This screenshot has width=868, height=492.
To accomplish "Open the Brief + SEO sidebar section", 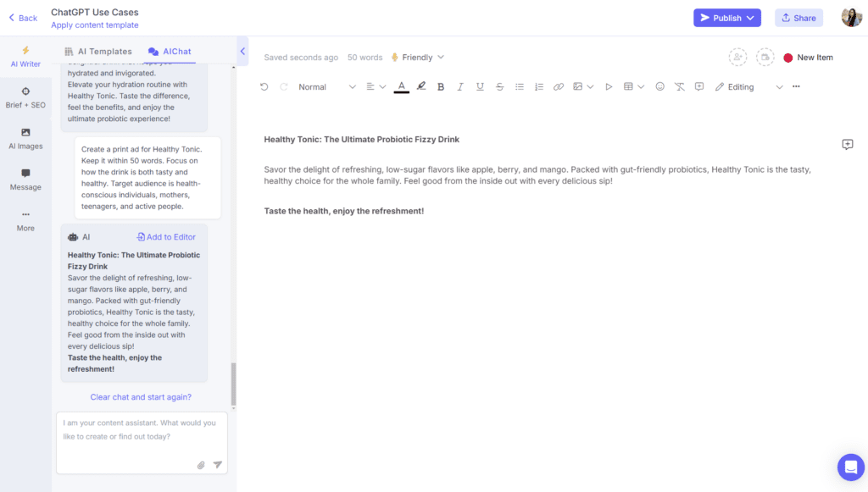I will pyautogui.click(x=25, y=98).
